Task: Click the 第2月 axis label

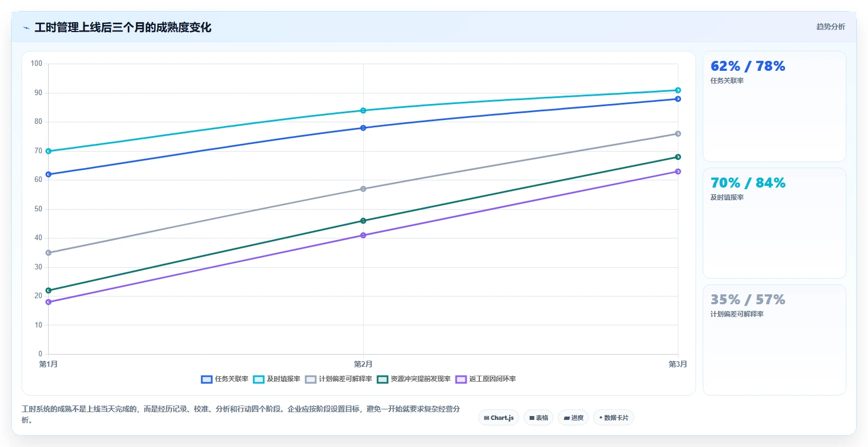Action: pos(363,364)
